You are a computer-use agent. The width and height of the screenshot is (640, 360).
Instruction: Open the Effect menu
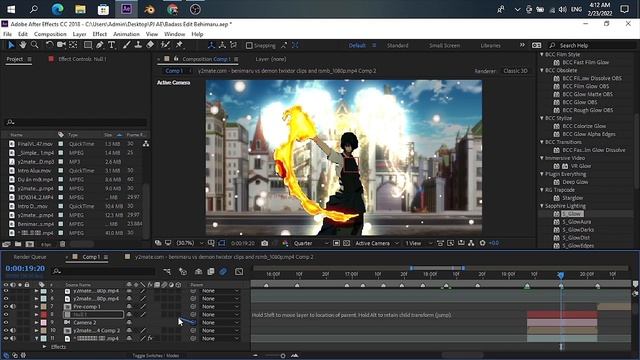(x=99, y=34)
